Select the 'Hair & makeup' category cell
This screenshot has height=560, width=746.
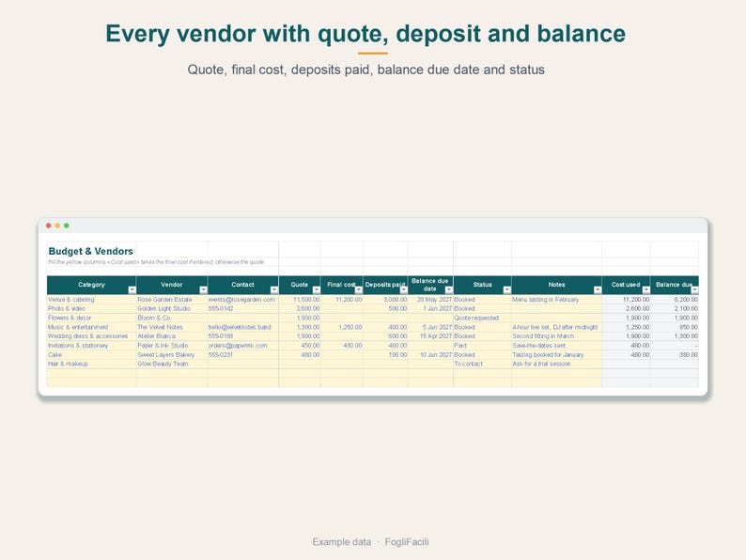pyautogui.click(x=91, y=364)
